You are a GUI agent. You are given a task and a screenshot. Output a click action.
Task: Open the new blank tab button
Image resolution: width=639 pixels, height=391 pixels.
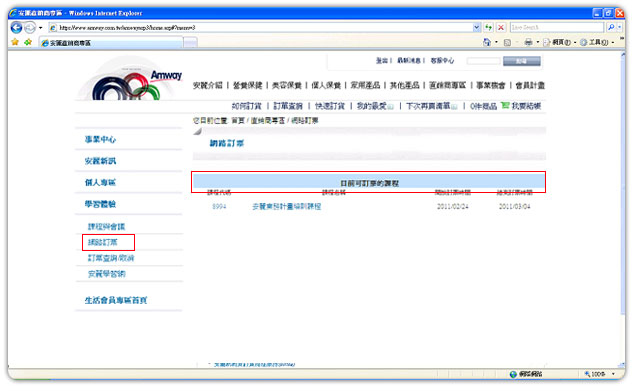[x=190, y=42]
